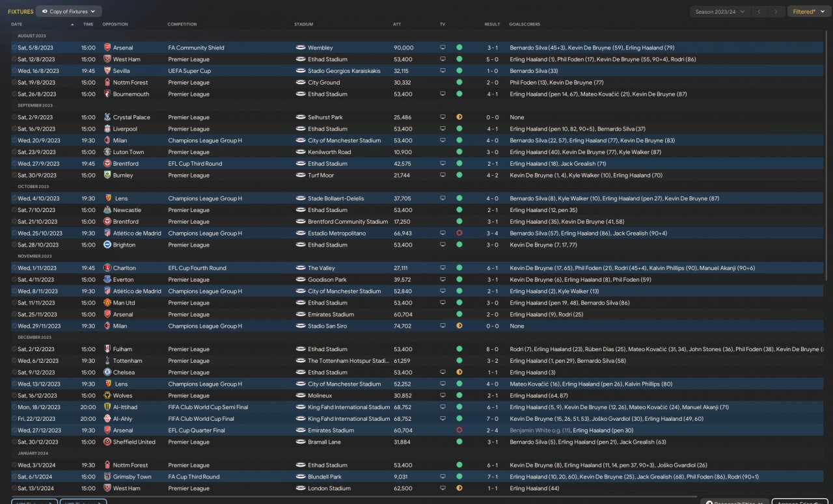
Task: Open the FIFA Club World Cup Final link
Action: coord(201,419)
